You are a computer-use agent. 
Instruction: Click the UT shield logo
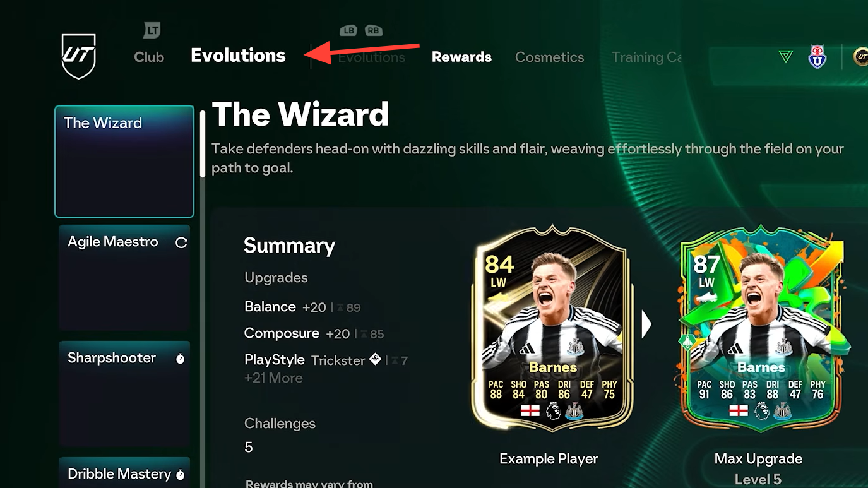coord(79,56)
